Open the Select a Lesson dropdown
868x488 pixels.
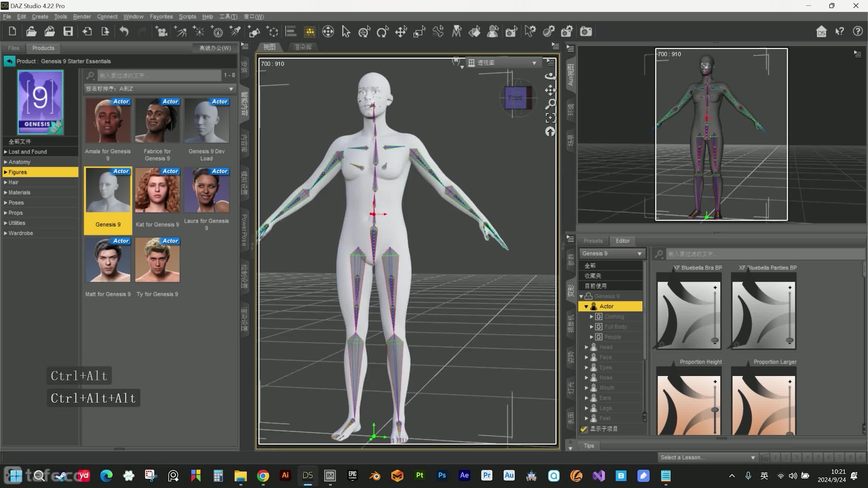(x=707, y=457)
